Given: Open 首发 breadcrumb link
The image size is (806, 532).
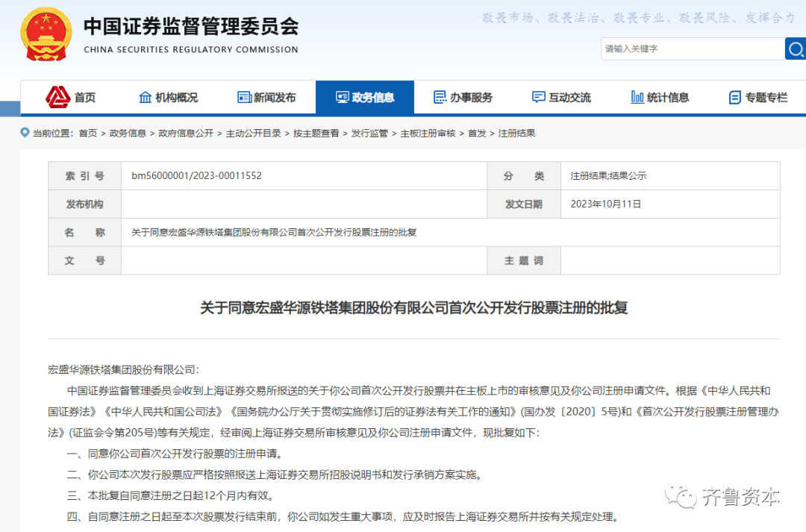Looking at the screenshot, I should tap(477, 133).
